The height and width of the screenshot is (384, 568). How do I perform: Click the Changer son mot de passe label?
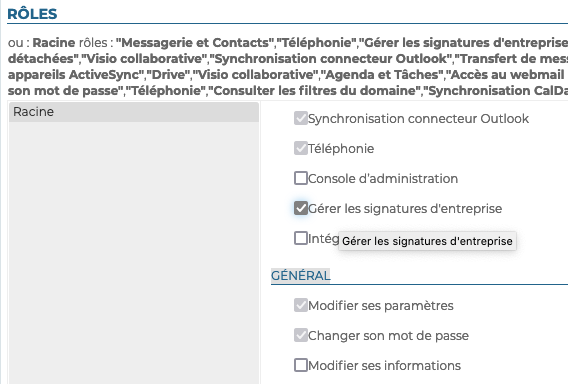(x=388, y=336)
